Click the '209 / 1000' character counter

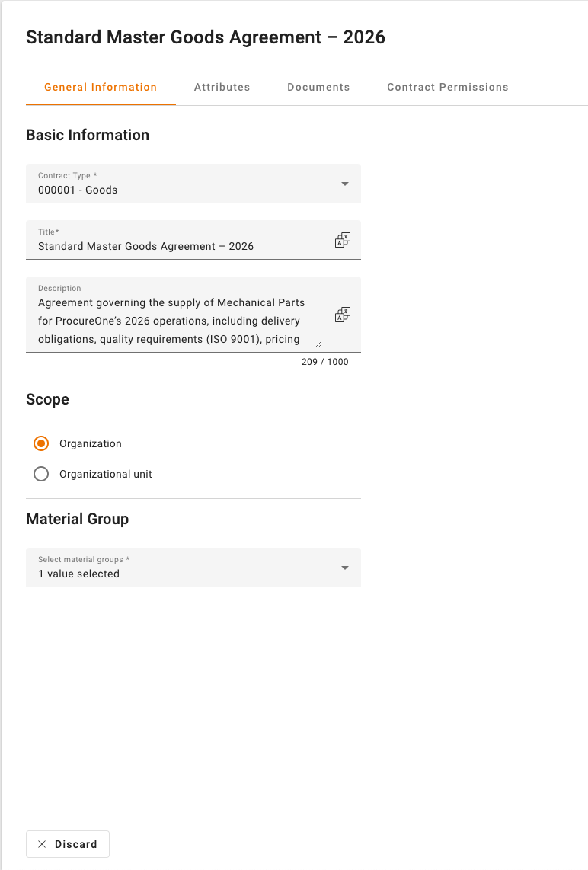324,362
